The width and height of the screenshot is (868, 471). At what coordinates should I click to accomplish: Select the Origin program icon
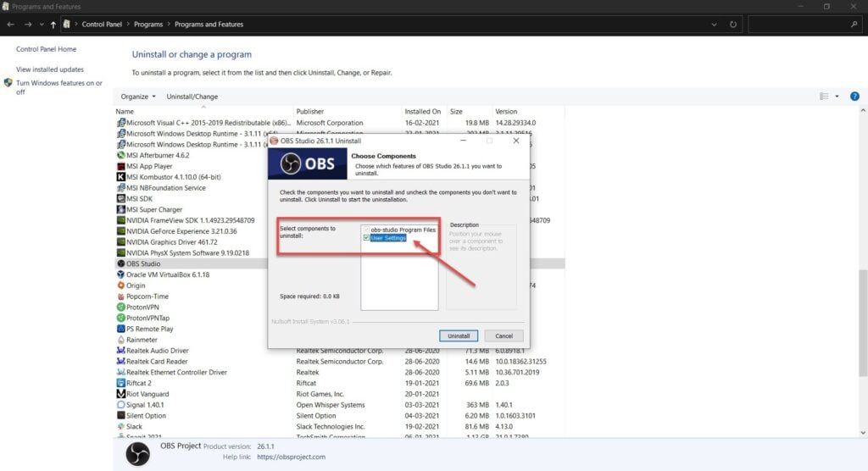(120, 285)
